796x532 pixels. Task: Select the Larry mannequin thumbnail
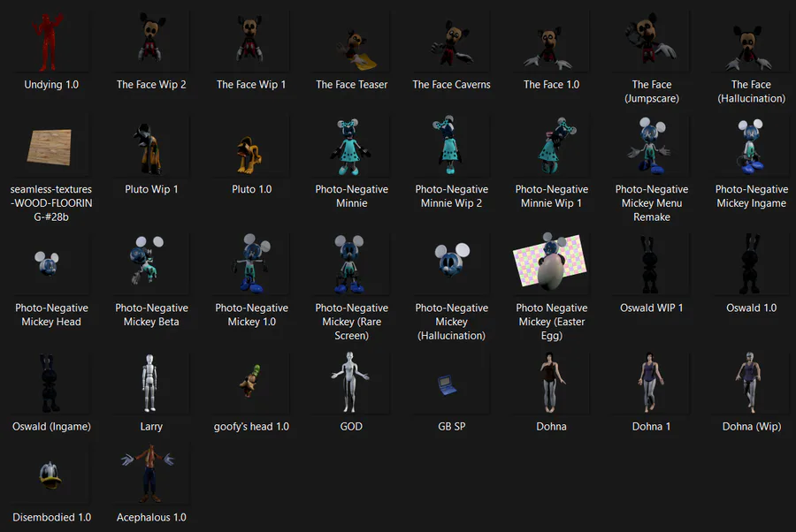[150, 384]
